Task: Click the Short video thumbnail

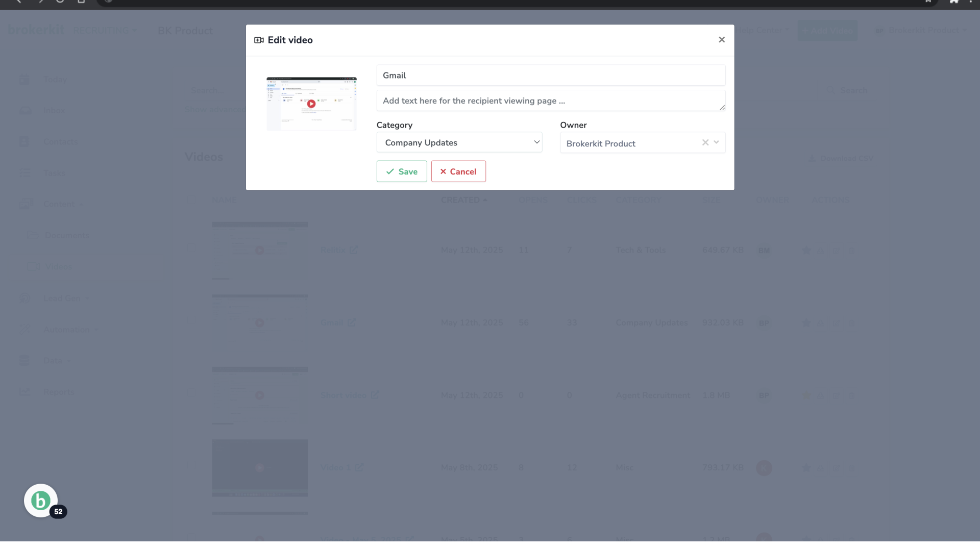Action: [x=260, y=395]
